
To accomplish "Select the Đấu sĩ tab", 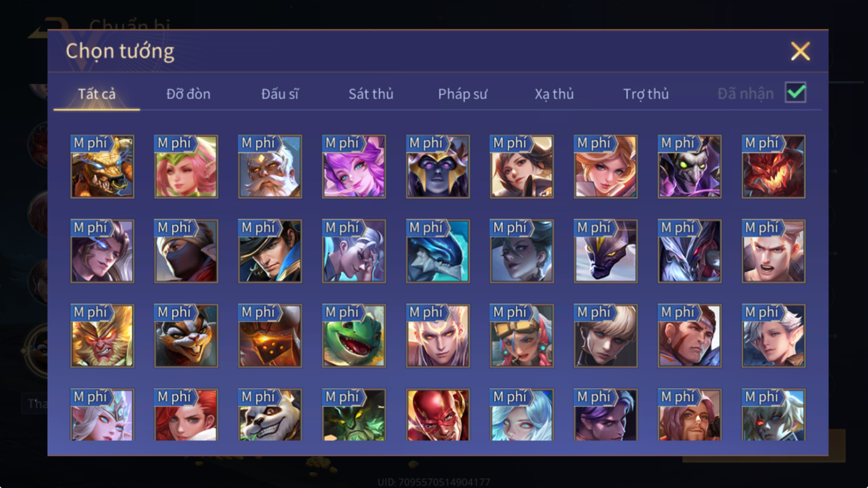I will [280, 94].
